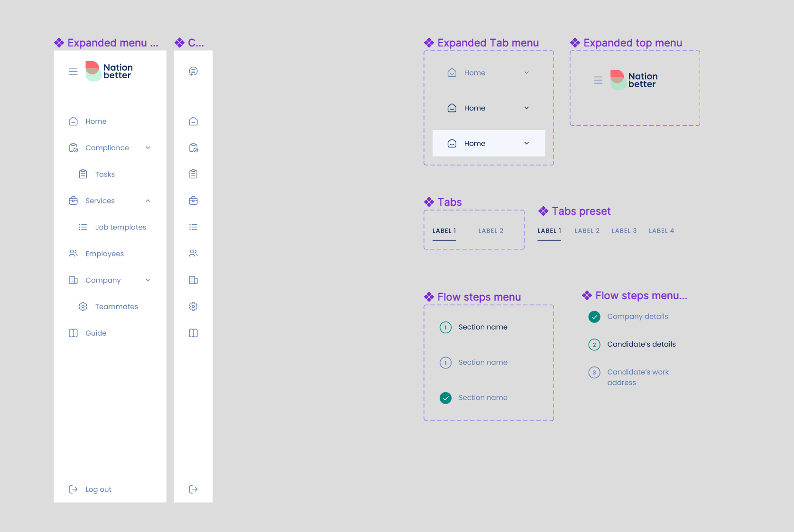Click the hamburger icon in Expanded top menu

(598, 80)
